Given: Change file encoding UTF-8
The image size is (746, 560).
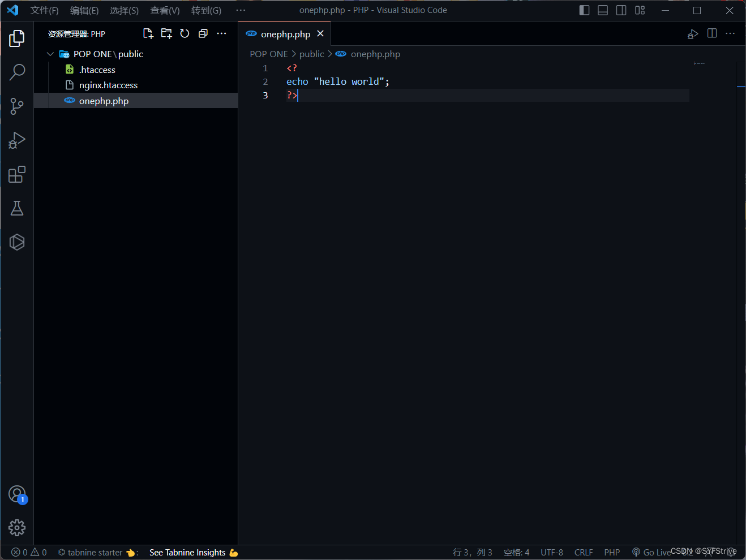Looking at the screenshot, I should point(552,553).
